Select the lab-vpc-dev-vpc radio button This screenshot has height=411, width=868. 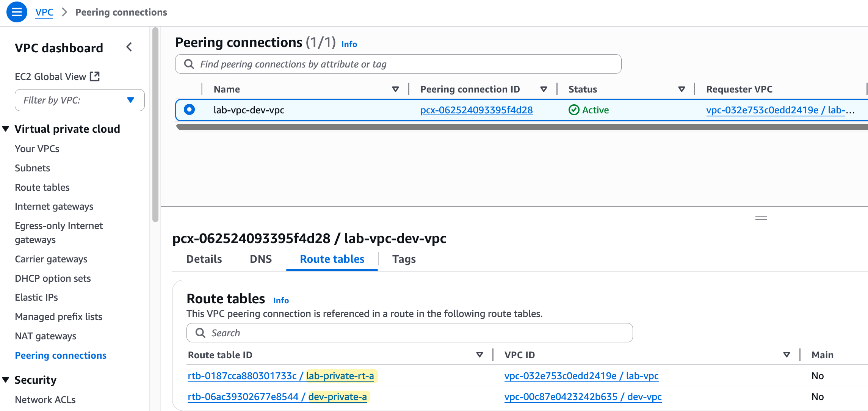pyautogui.click(x=189, y=110)
